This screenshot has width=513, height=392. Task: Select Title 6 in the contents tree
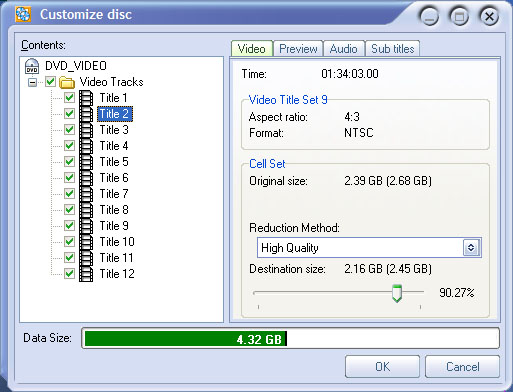coord(114,178)
